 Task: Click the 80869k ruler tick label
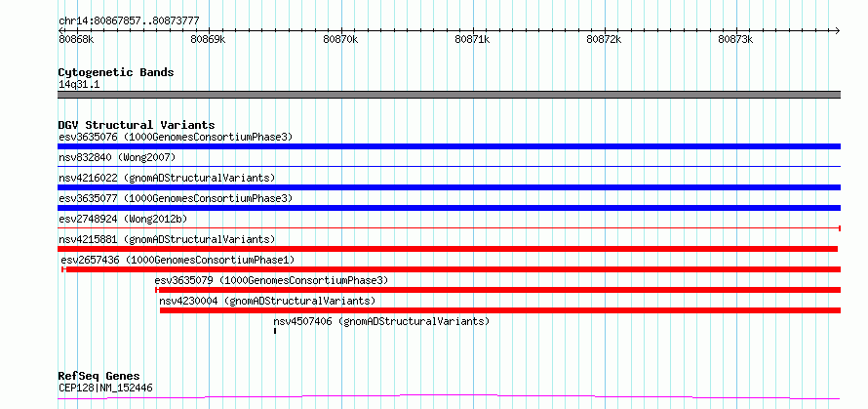[x=208, y=39]
